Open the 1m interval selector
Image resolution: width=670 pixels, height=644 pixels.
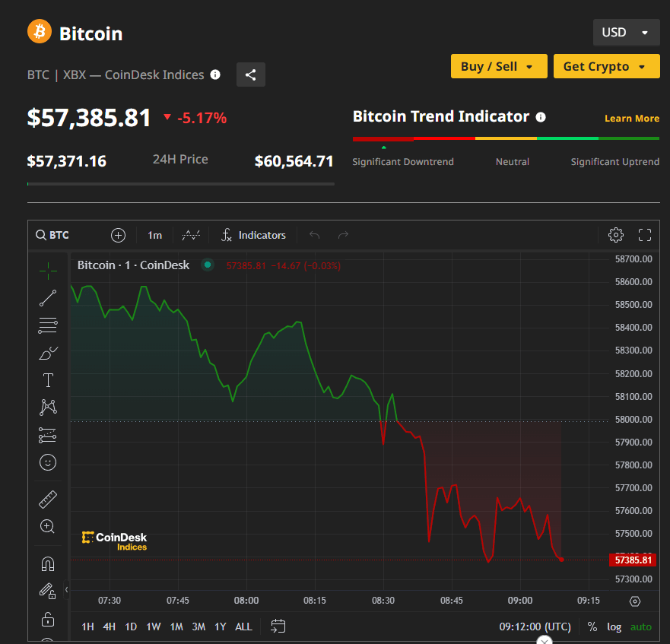[x=154, y=236]
